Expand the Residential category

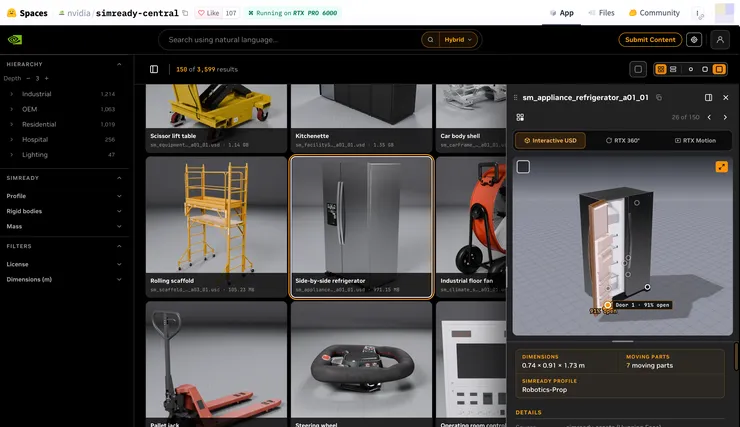(x=11, y=124)
